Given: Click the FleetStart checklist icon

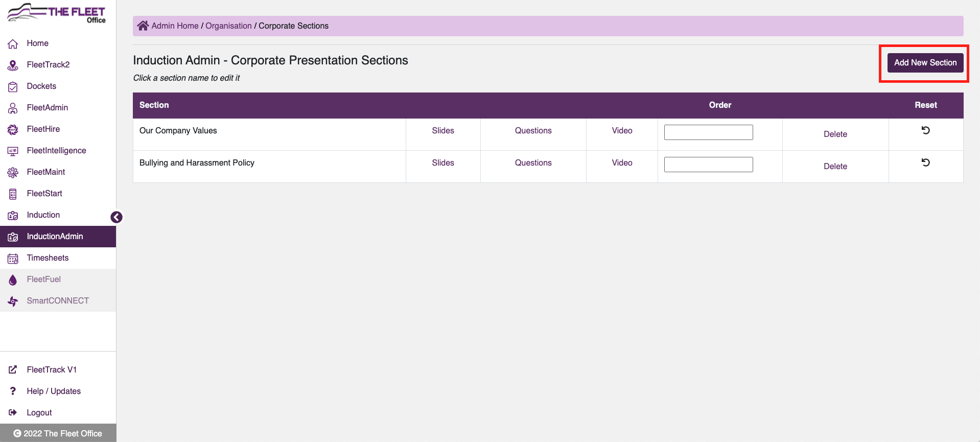Looking at the screenshot, I should tap(13, 194).
